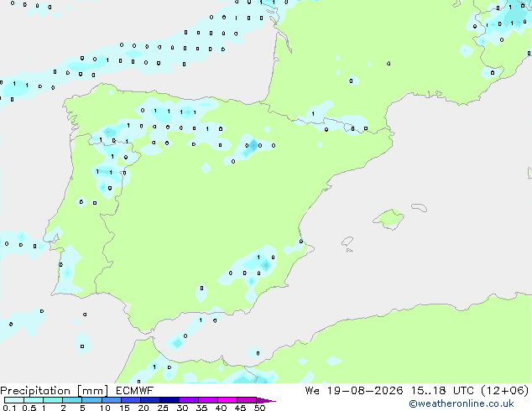Click the date text 'We 19-08-2026'
Viewport: 532px width, 411px height.
click(354, 390)
